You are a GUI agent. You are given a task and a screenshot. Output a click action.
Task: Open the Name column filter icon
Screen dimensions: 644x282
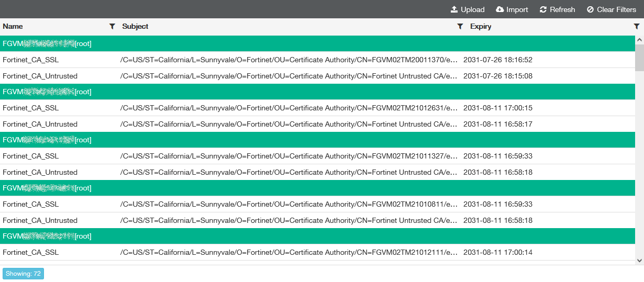click(x=112, y=26)
